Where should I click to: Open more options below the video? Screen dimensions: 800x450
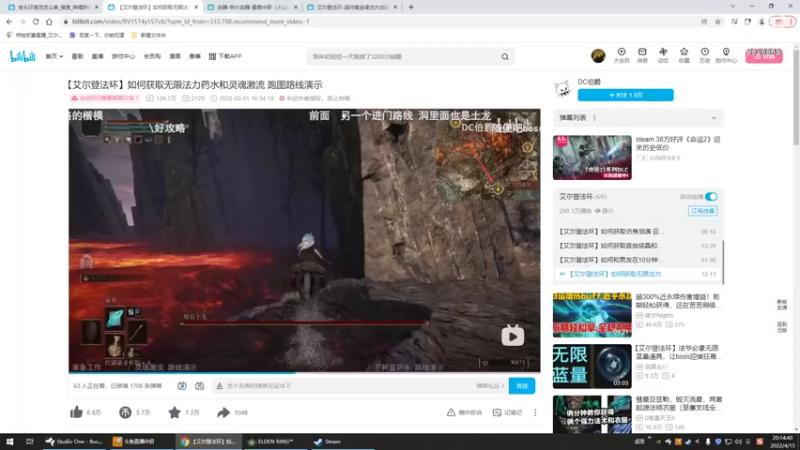[x=535, y=412]
